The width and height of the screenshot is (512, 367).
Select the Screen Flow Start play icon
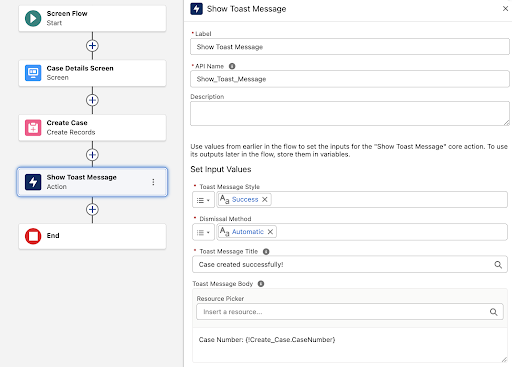pos(33,18)
